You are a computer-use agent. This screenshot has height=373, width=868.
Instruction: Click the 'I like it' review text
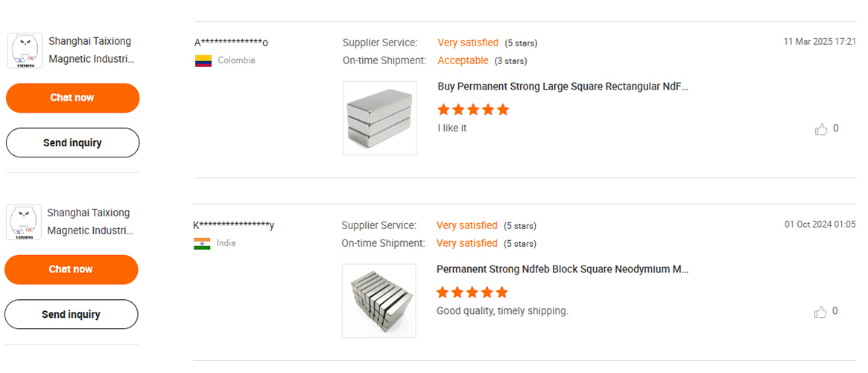[452, 128]
